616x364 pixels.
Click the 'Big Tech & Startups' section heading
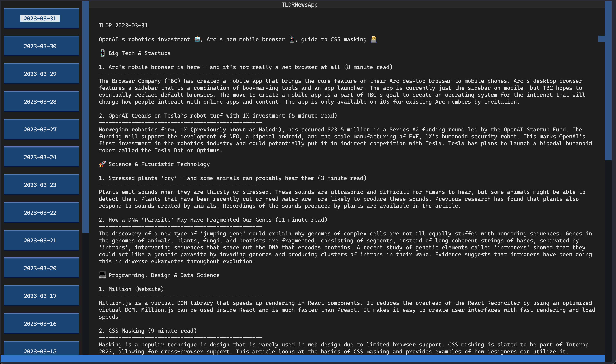139,53
